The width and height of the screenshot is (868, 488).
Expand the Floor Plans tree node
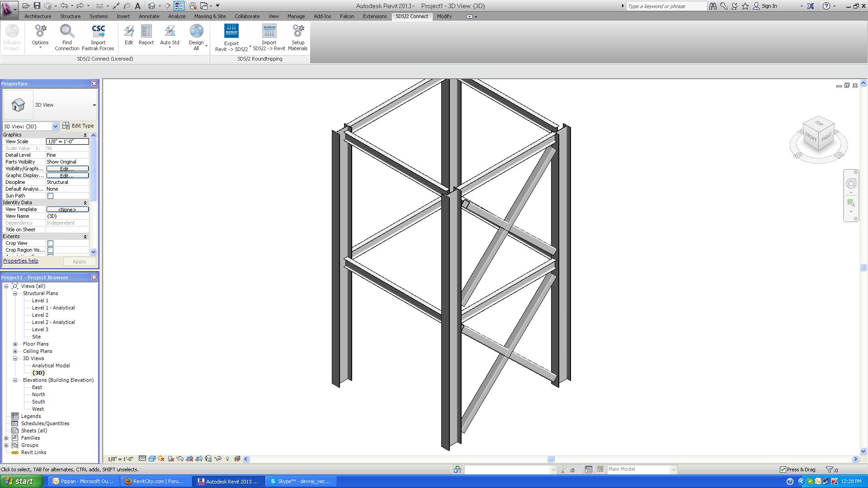15,344
